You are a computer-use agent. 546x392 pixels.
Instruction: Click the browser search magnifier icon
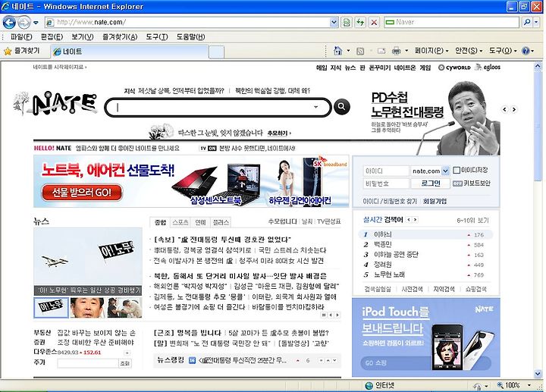click(x=527, y=22)
